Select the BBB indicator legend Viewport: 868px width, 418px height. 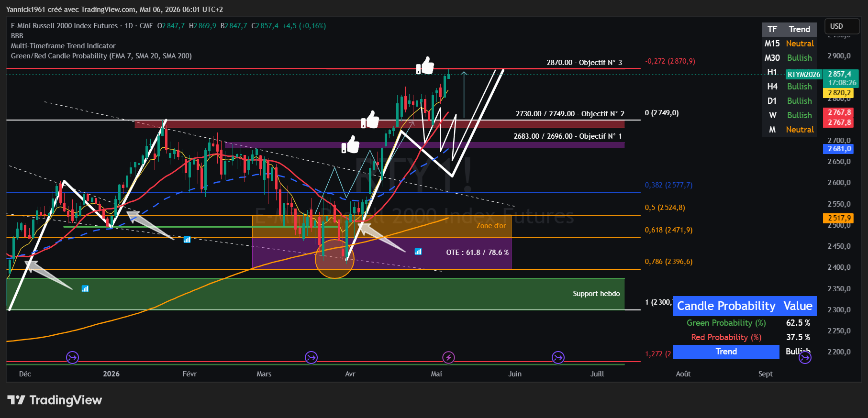[x=17, y=36]
